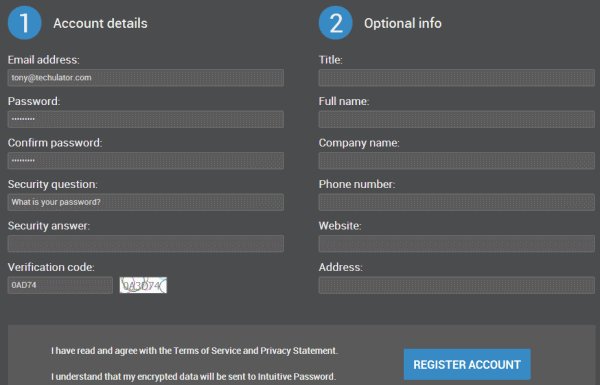Click the encrypted data notice for Intuitive Password
The height and width of the screenshot is (385, 600).
point(193,377)
